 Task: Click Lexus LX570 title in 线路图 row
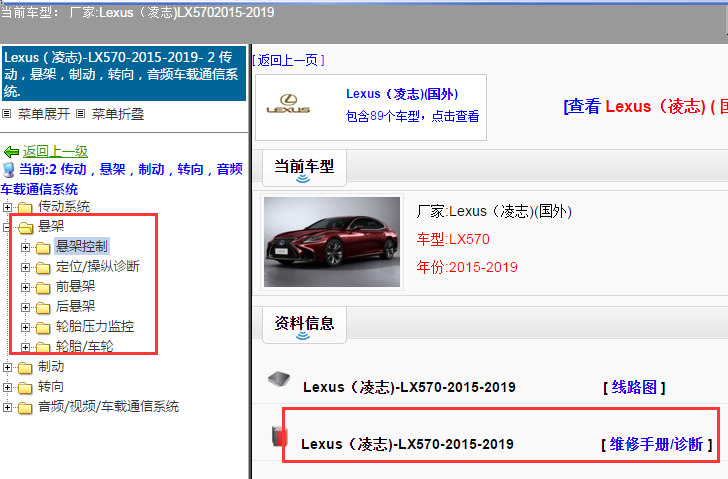[409, 387]
